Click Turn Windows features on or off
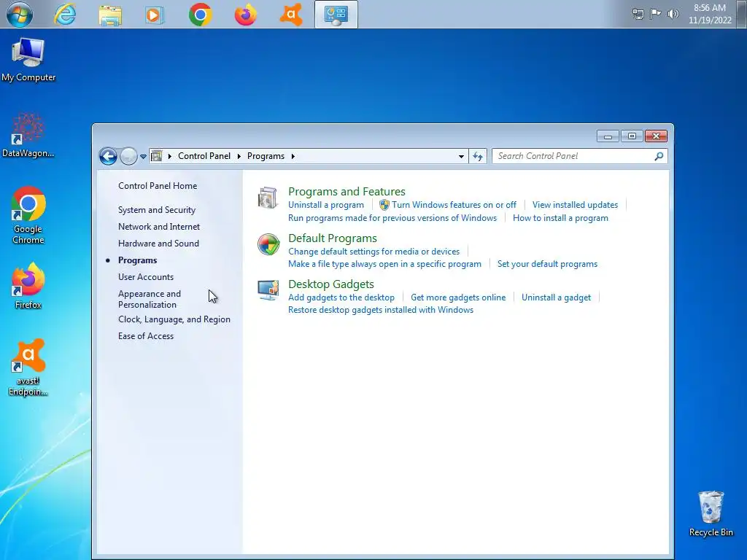747x560 pixels. (454, 205)
